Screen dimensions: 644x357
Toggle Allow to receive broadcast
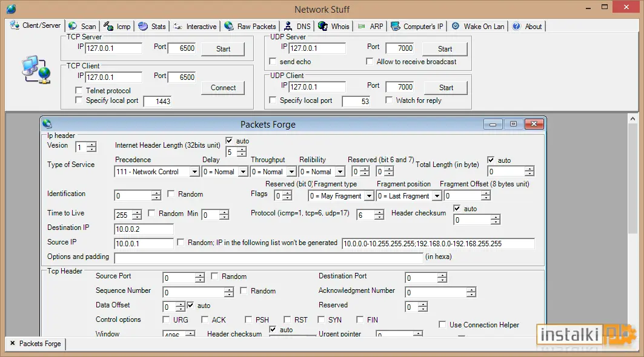[369, 61]
